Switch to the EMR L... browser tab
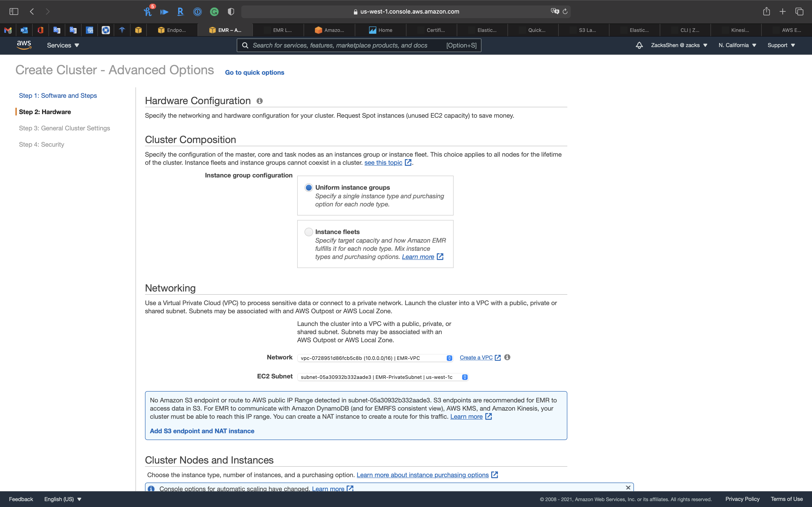 click(x=278, y=30)
